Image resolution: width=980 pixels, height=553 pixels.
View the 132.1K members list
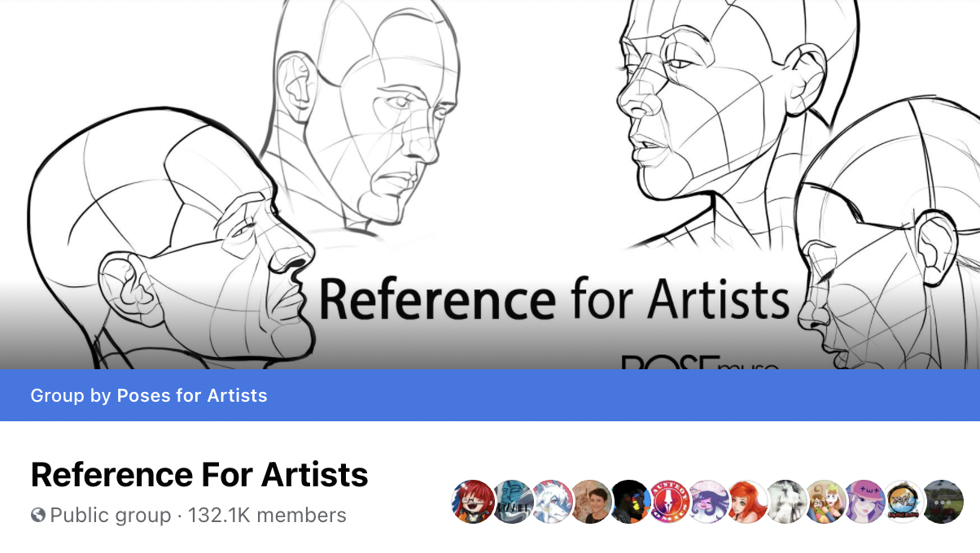point(267,515)
